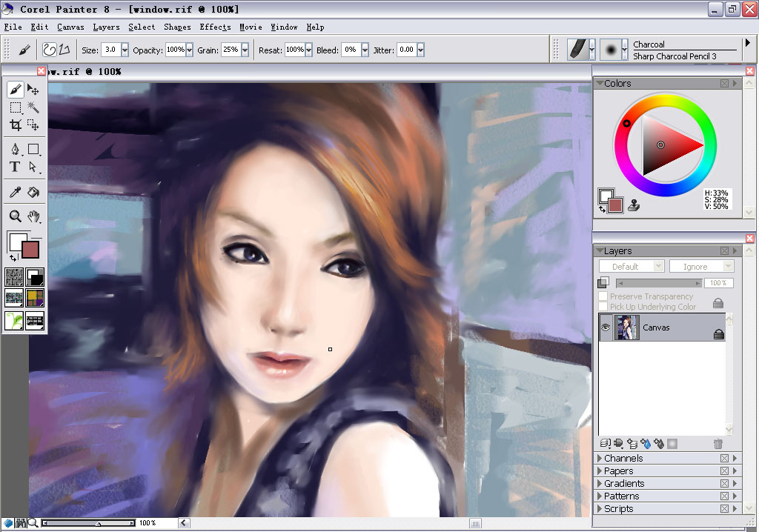This screenshot has width=759, height=532.
Task: Open the Opacity dropdown arrow
Action: pyautogui.click(x=190, y=50)
